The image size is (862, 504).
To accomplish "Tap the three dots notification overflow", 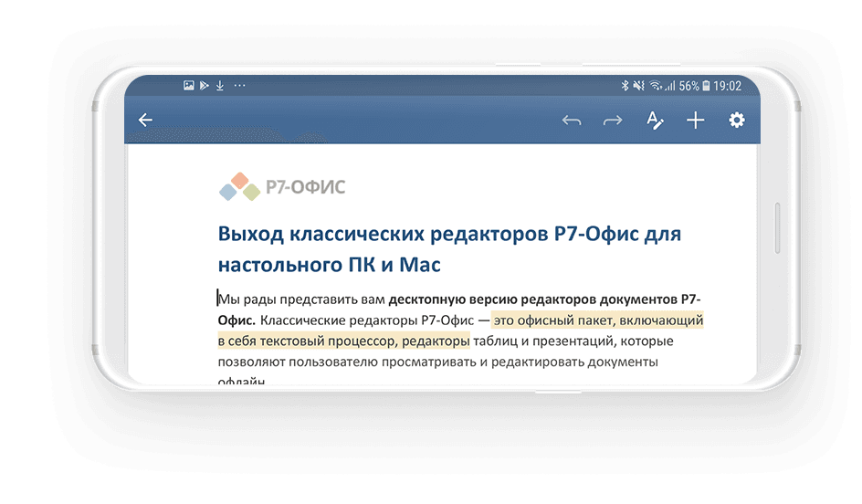I will [239, 85].
